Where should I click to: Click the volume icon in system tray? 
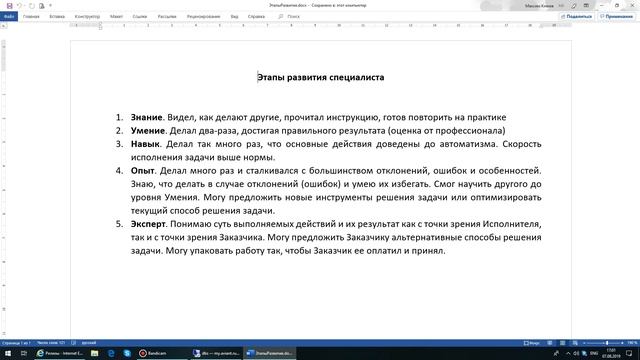coord(576,353)
